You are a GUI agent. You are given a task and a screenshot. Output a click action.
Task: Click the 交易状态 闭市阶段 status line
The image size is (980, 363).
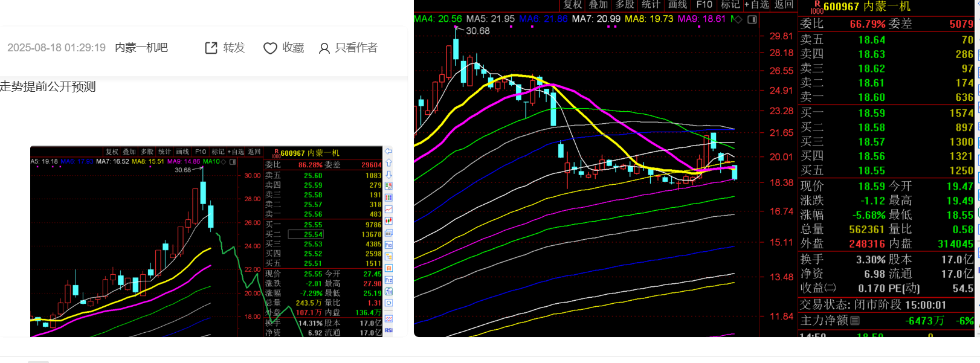[x=872, y=305]
